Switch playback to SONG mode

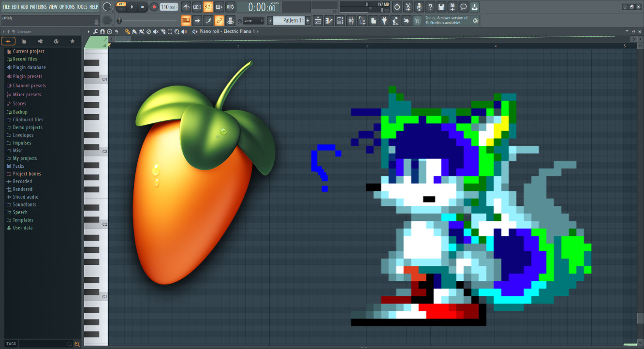pos(121,9)
